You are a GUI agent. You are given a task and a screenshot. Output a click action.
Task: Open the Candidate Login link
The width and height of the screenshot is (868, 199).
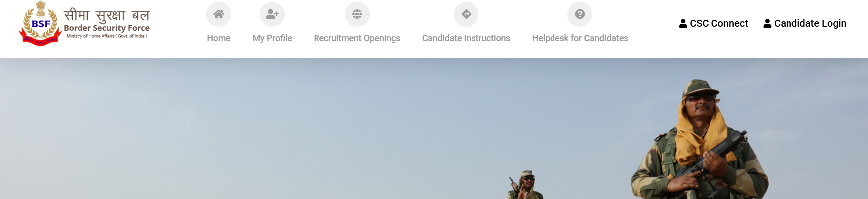pyautogui.click(x=805, y=23)
